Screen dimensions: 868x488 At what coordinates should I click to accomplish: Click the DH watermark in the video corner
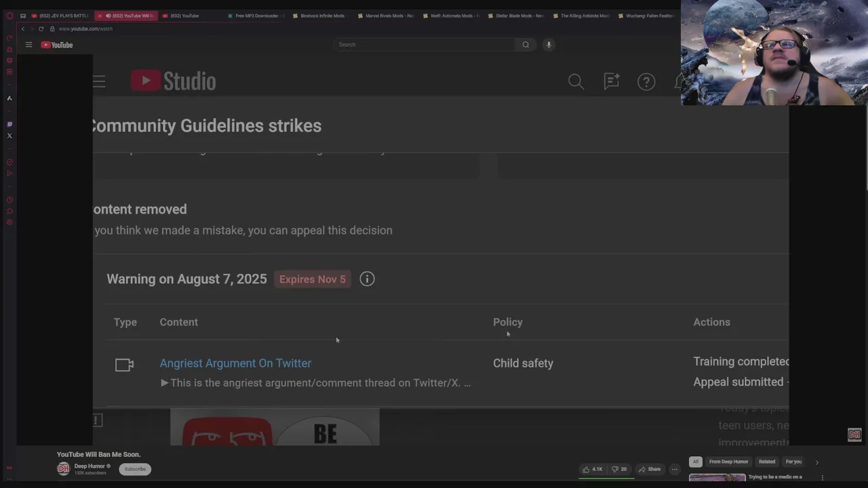[854, 434]
